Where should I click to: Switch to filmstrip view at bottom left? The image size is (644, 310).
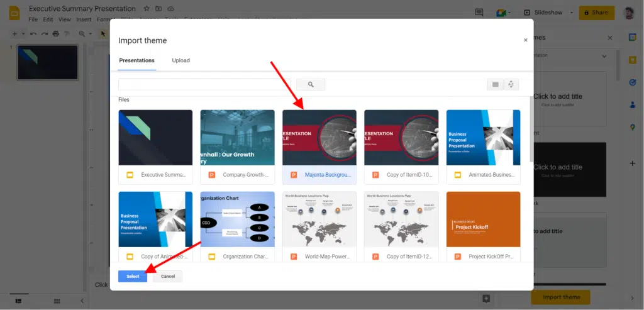[18, 301]
